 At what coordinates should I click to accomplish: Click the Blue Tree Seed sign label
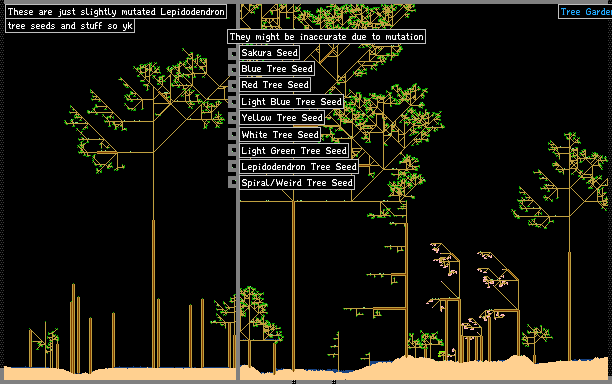click(x=277, y=69)
